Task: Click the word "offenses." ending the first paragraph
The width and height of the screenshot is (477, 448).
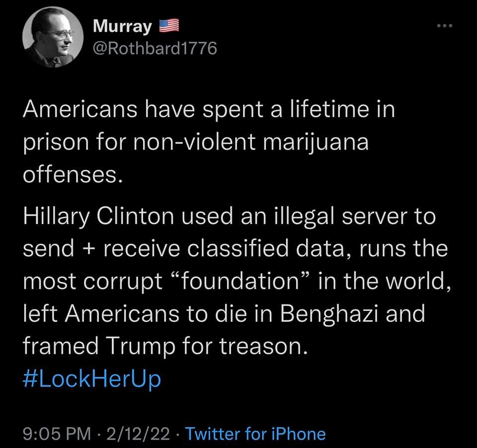Action: 73,175
